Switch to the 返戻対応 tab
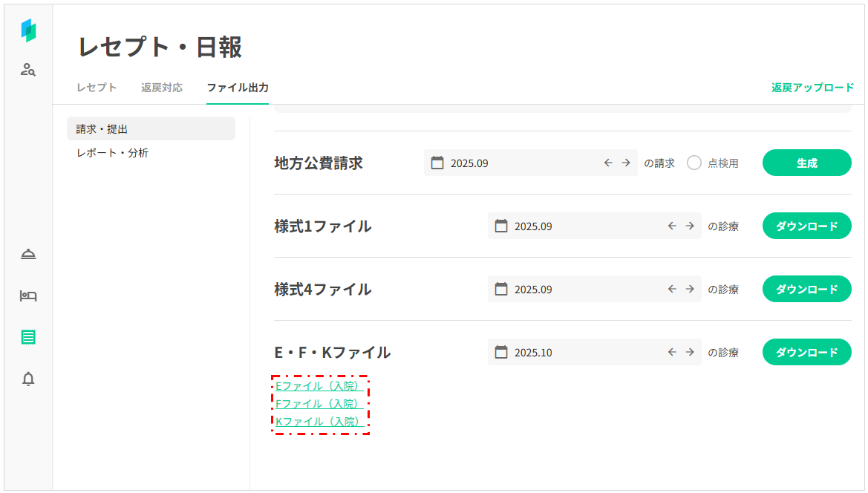Image resolution: width=868 pixels, height=493 pixels. (x=162, y=88)
